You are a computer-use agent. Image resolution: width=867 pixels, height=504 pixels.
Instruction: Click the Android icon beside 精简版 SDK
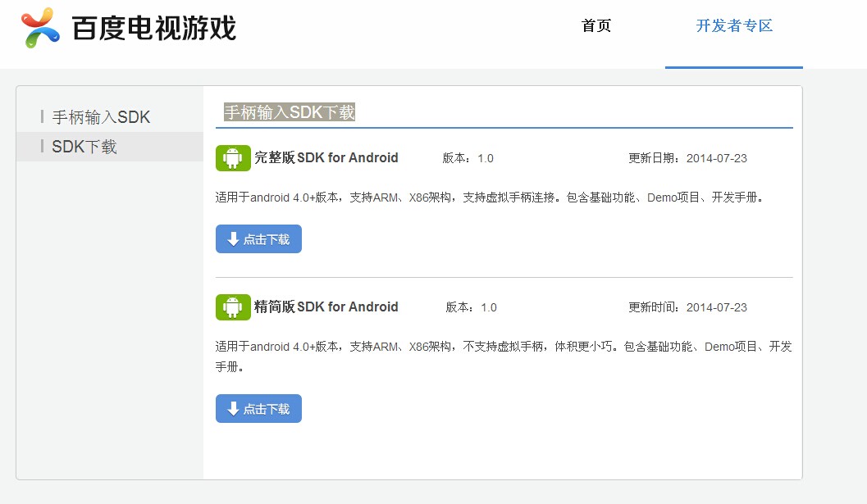coord(233,307)
